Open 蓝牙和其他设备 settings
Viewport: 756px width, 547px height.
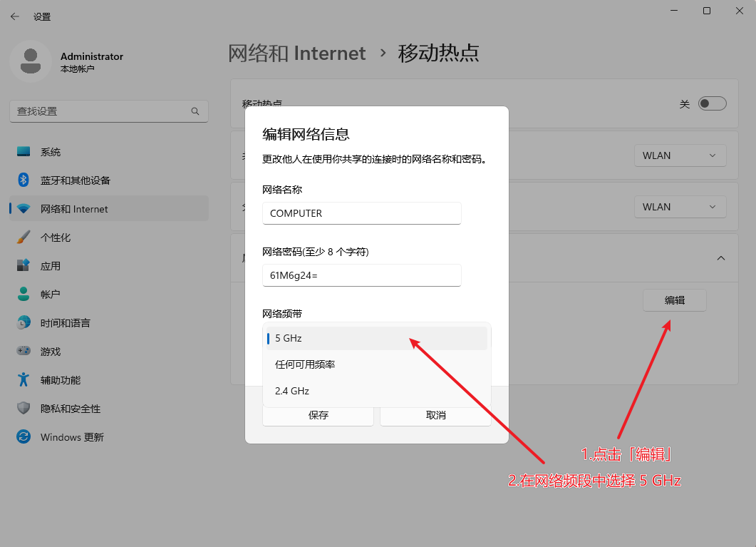click(x=109, y=180)
